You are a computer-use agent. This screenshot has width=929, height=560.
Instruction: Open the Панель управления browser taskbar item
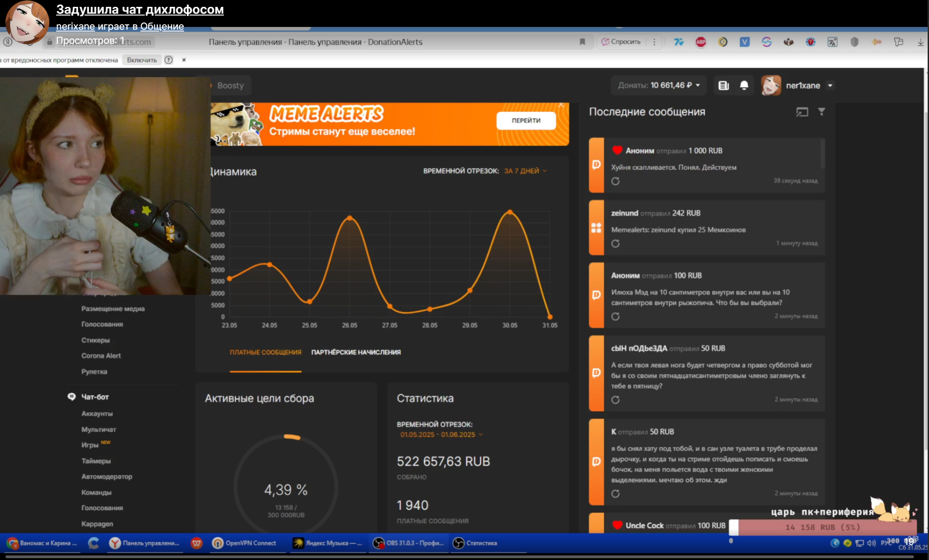(x=145, y=543)
